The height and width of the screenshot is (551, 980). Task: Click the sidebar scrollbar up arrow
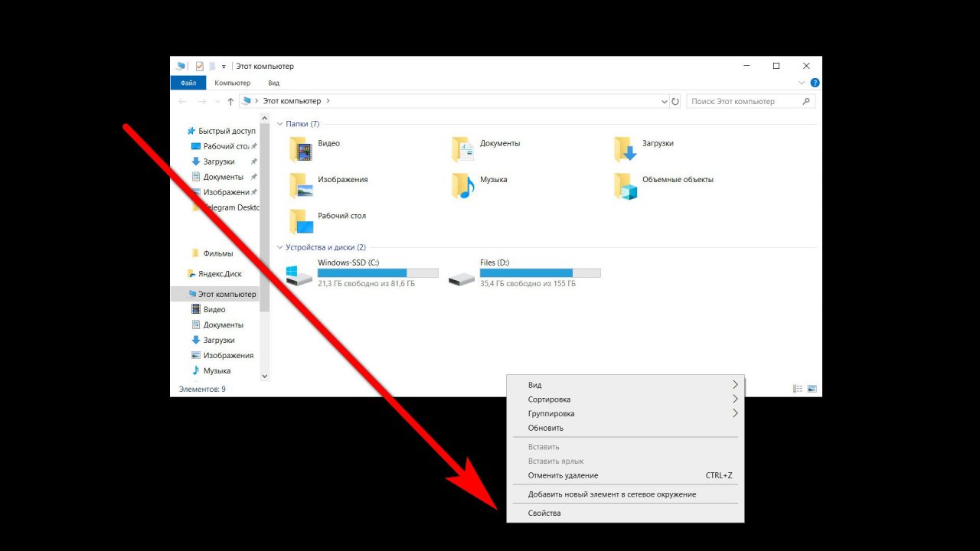click(x=265, y=120)
